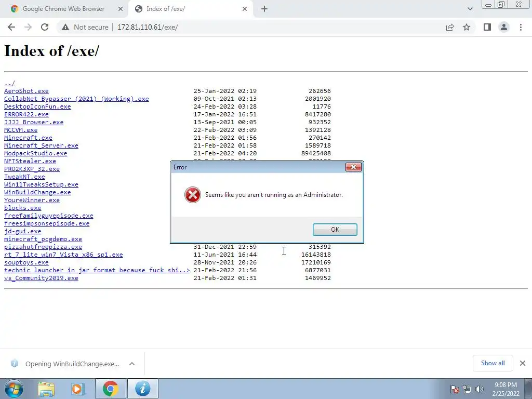Click the blue info app taskbar icon
This screenshot has height=399, width=532.
coord(143,389)
